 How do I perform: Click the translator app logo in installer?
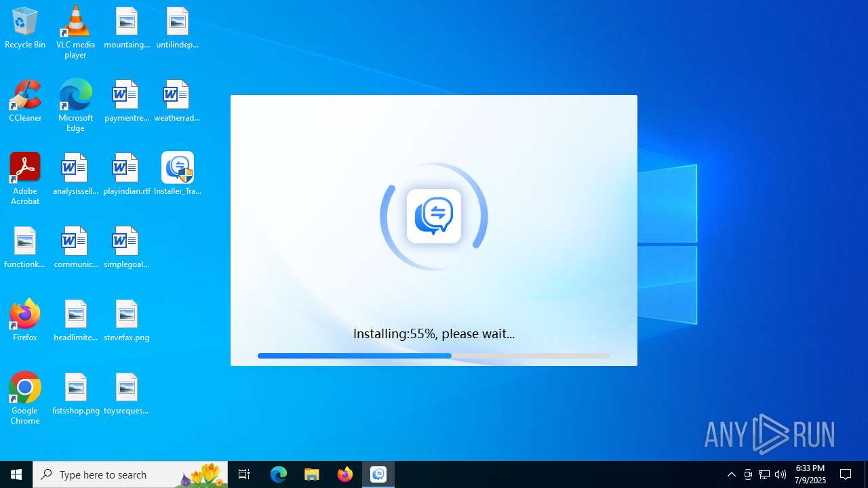434,216
